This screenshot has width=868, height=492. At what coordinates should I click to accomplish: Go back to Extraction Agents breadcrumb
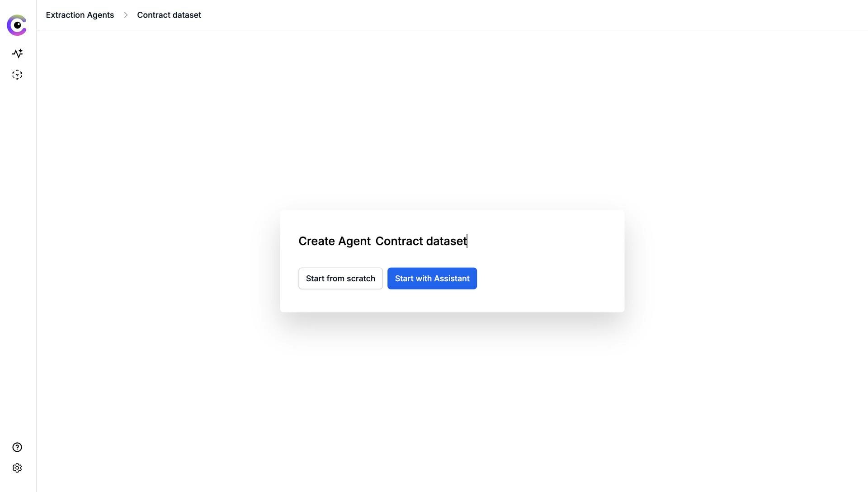coord(80,15)
